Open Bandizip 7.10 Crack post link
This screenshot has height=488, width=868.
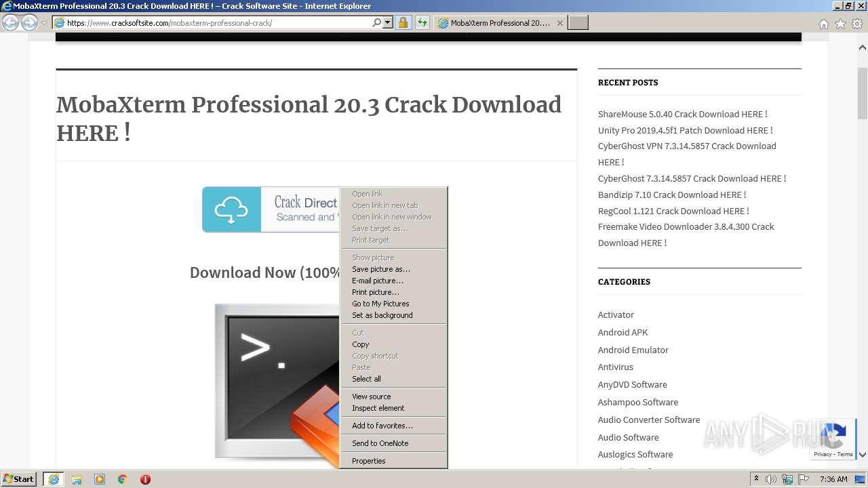(x=672, y=195)
